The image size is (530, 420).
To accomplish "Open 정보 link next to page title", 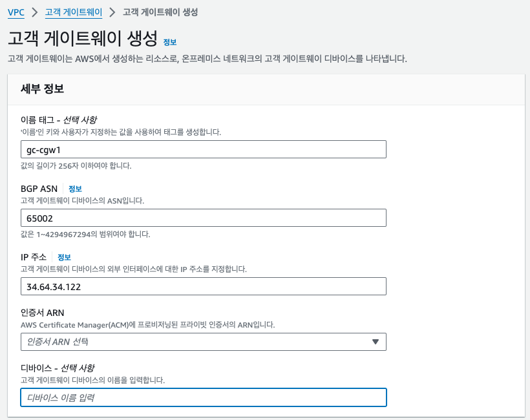I will tap(170, 42).
